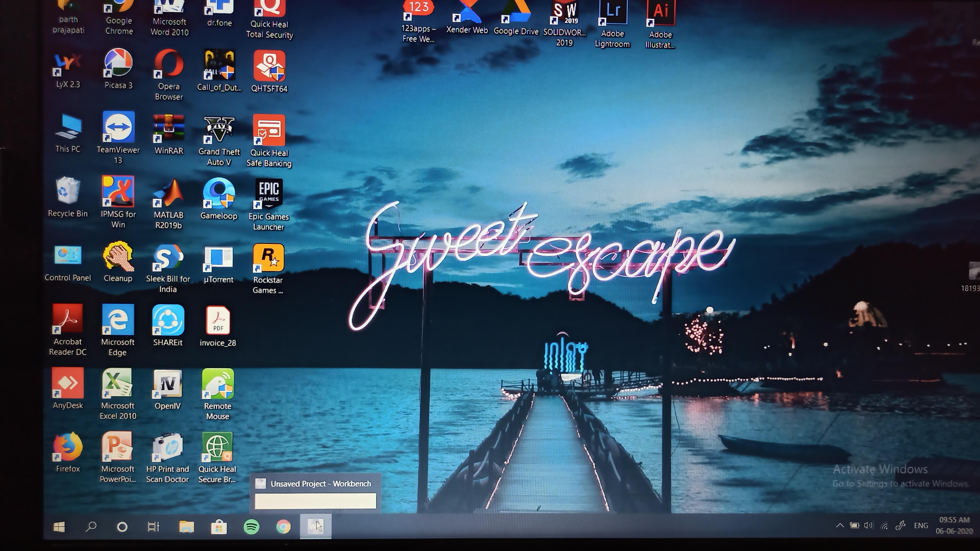Screen dimensions: 980x551
Task: Click the Recycle Bin icon
Action: click(68, 191)
